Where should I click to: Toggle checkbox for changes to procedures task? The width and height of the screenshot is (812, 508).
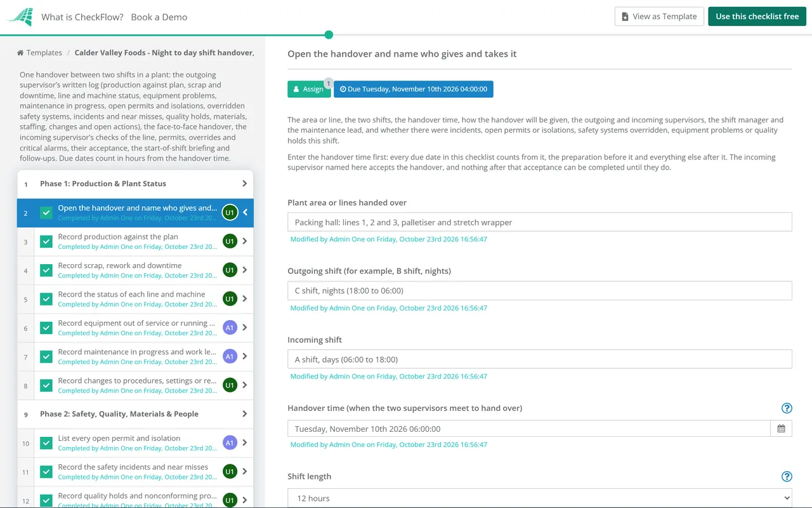pyautogui.click(x=46, y=385)
